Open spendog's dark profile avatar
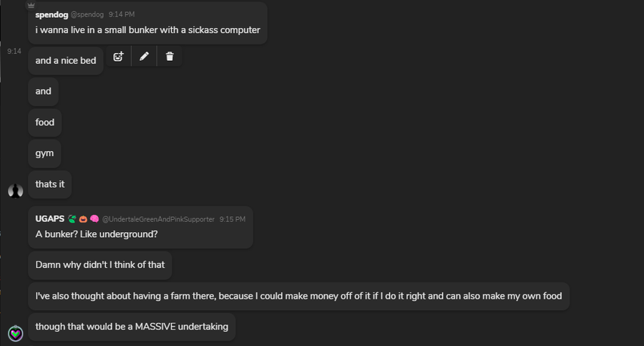644x346 pixels. [x=15, y=191]
